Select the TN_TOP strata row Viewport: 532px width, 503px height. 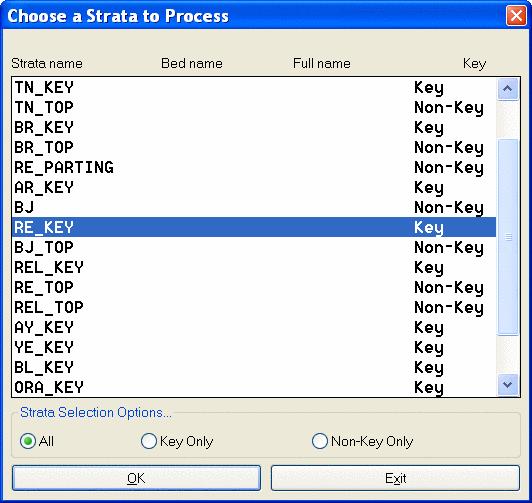click(x=254, y=107)
